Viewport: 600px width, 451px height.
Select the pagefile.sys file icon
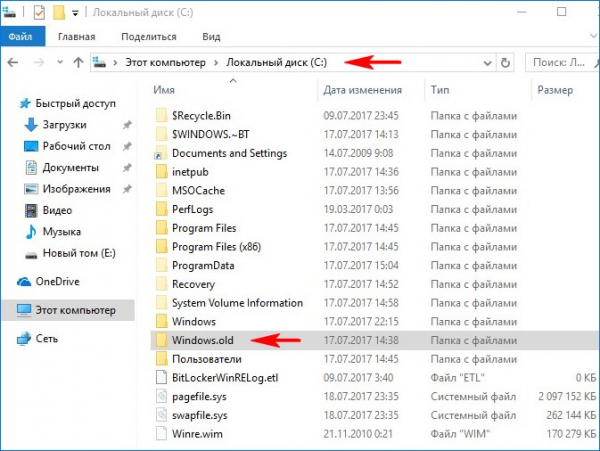coord(161,397)
